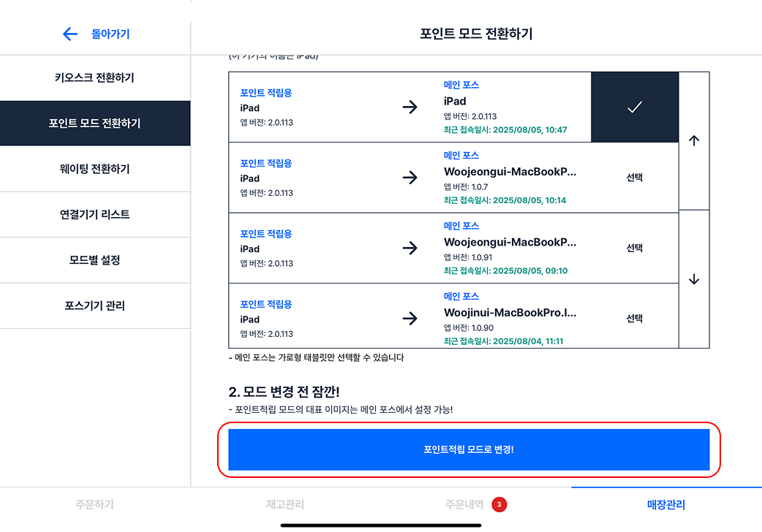Screen dimensions: 762x532
Task: Click arrow icon in the first iPad row
Action: [410, 107]
